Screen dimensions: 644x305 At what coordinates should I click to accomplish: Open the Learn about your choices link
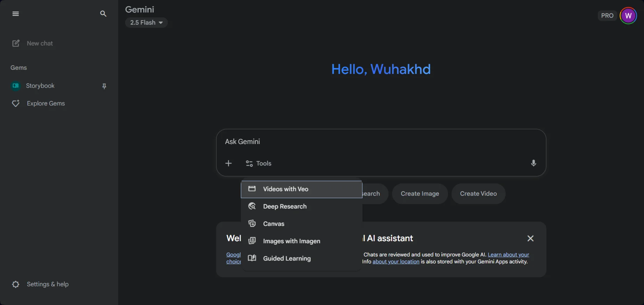[508, 255]
